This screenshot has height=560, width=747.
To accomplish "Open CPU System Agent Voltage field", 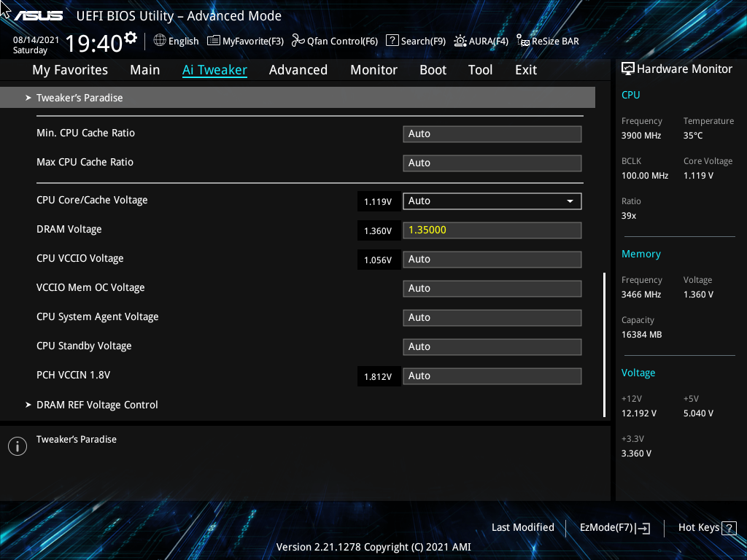I will coord(492,318).
